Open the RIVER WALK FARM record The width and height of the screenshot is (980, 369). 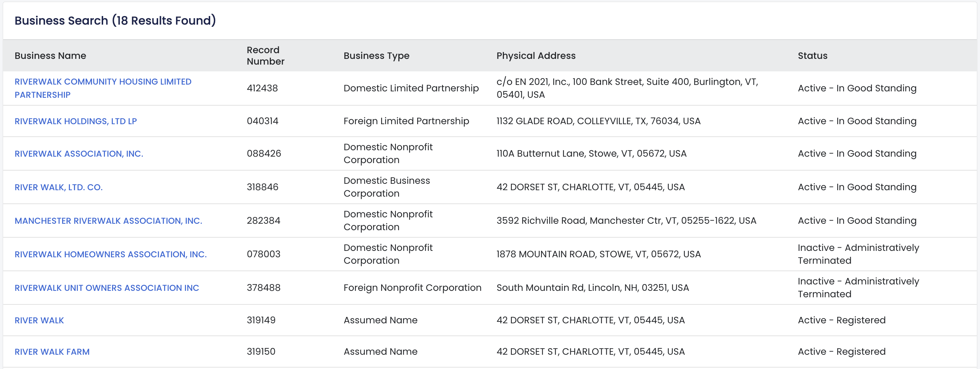(x=52, y=352)
